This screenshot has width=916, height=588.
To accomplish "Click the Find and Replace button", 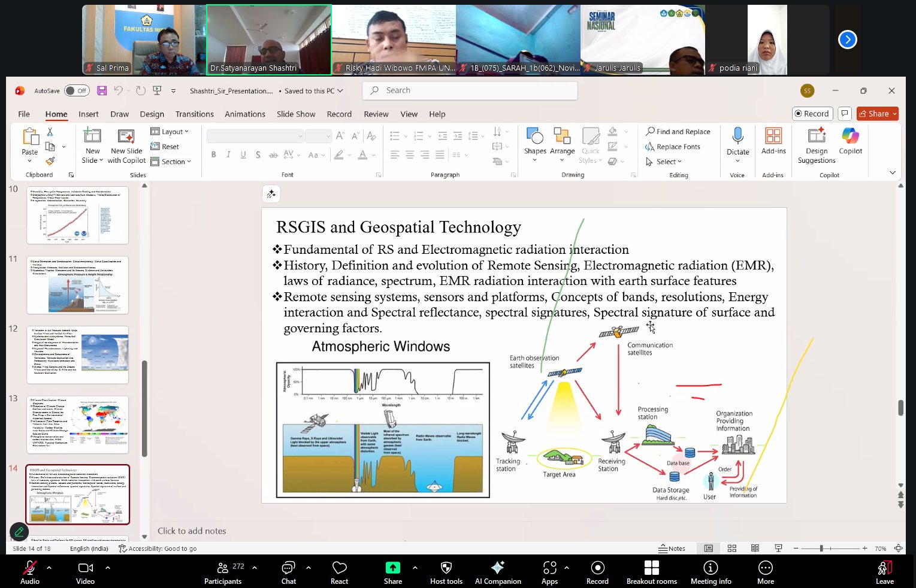I will click(x=678, y=132).
